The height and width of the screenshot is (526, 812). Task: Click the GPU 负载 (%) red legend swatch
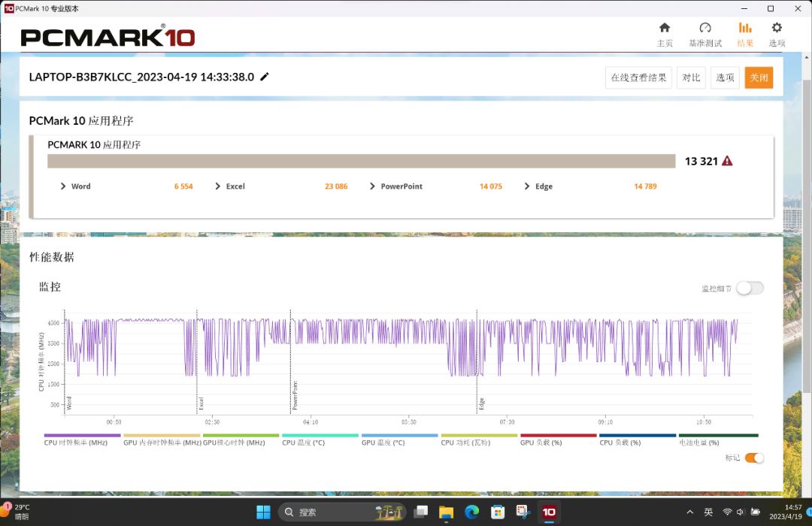tap(559, 435)
